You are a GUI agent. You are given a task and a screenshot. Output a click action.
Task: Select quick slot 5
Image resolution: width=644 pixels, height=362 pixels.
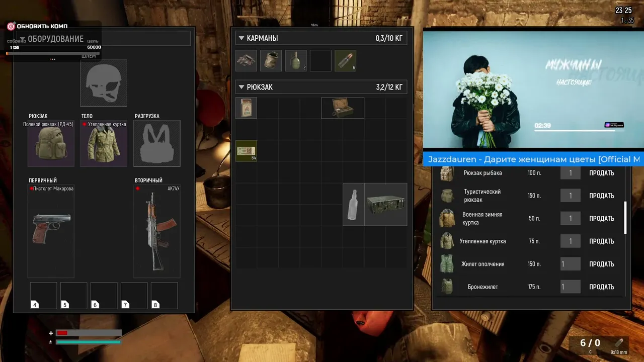(73, 296)
